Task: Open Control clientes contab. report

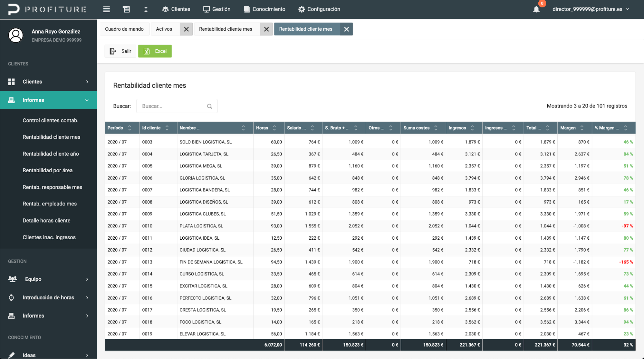Action: (x=51, y=120)
